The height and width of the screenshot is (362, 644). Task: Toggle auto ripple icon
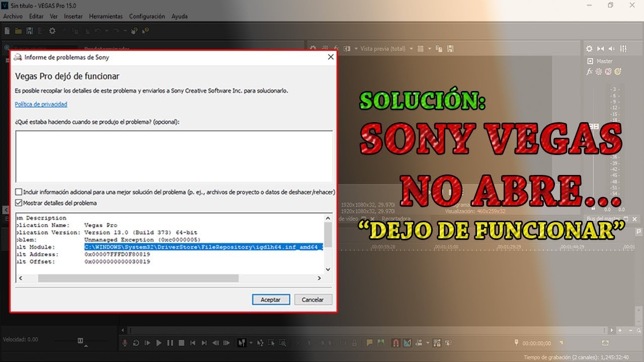419,343
